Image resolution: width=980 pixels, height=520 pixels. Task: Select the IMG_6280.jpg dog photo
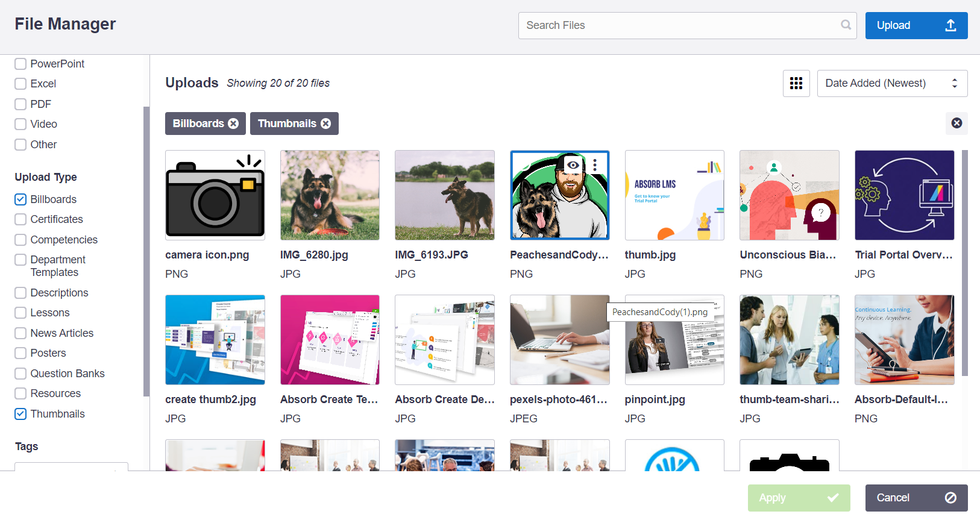[330, 195]
